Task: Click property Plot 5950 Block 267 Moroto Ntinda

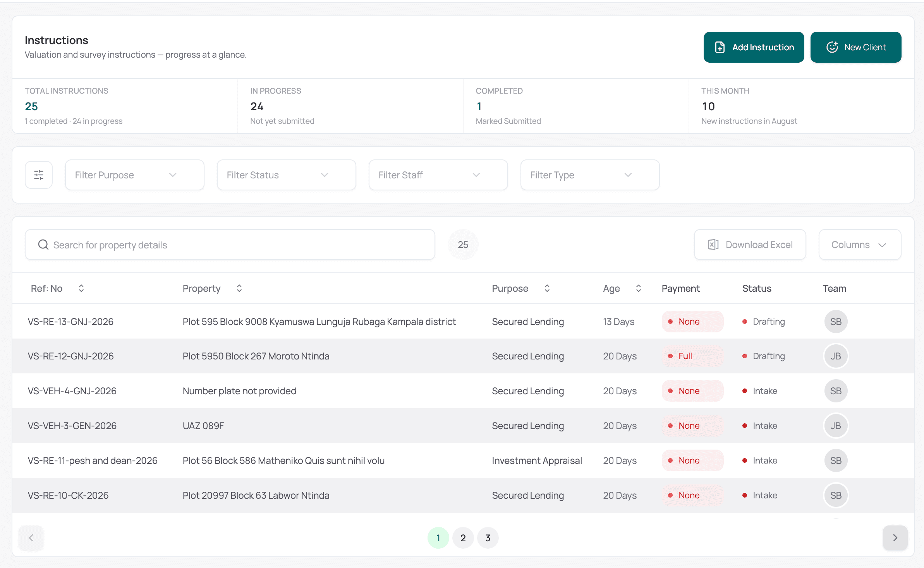Action: click(x=256, y=356)
